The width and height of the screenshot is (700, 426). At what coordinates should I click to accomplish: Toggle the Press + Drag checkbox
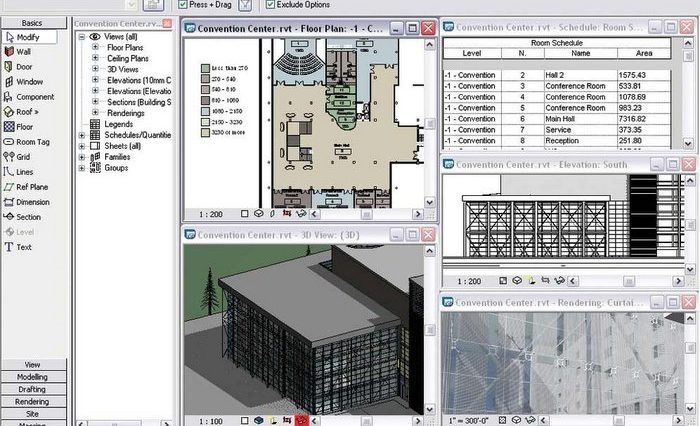coord(182,4)
